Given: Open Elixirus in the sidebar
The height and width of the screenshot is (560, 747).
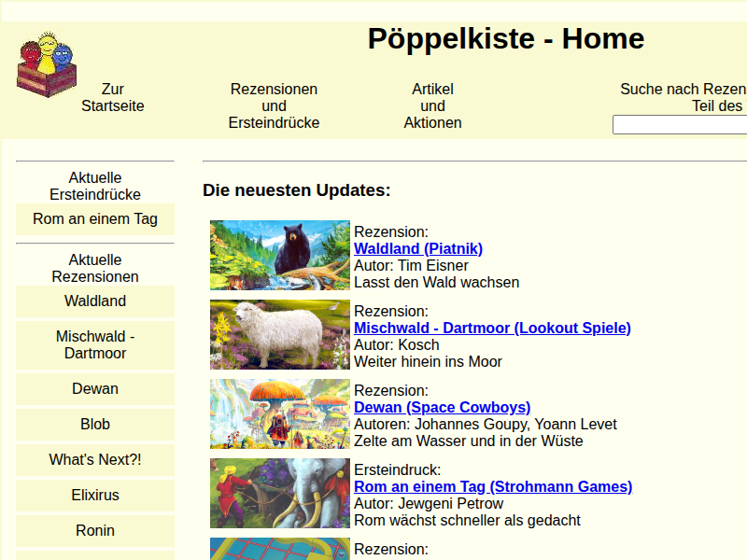Looking at the screenshot, I should [95, 496].
